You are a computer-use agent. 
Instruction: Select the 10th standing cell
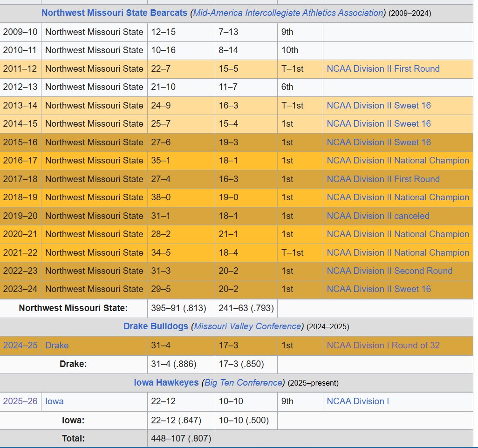(300, 50)
